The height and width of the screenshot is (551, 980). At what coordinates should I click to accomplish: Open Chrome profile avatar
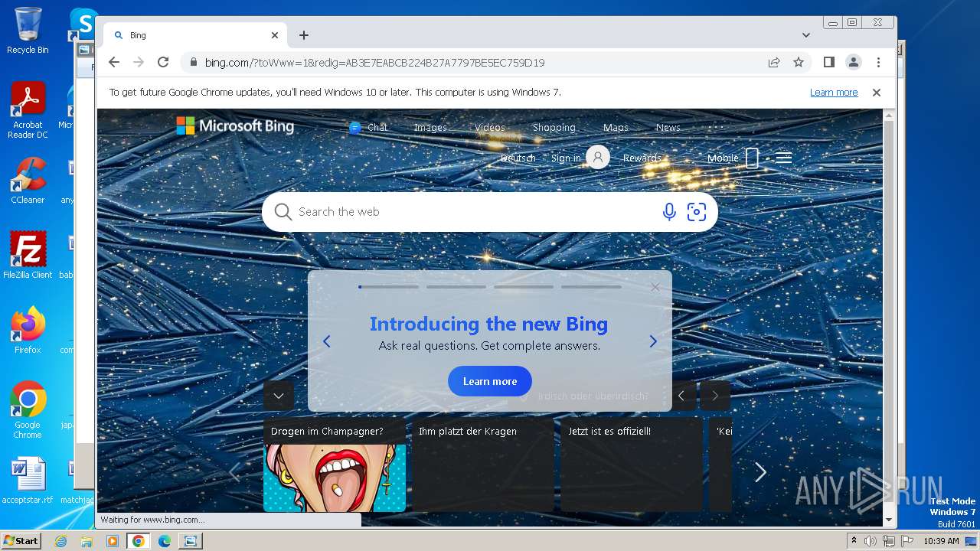(x=853, y=62)
